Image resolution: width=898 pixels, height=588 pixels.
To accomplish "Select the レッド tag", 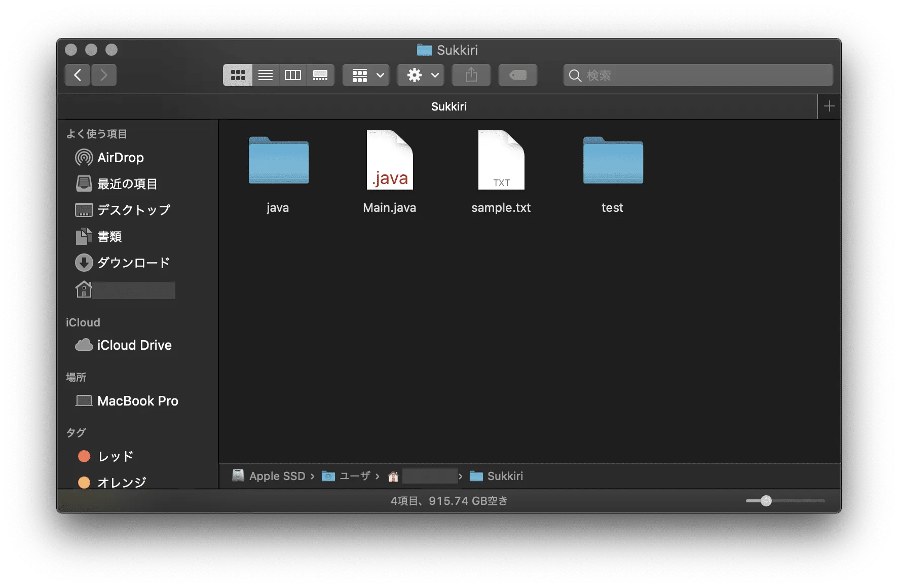I will 106,456.
